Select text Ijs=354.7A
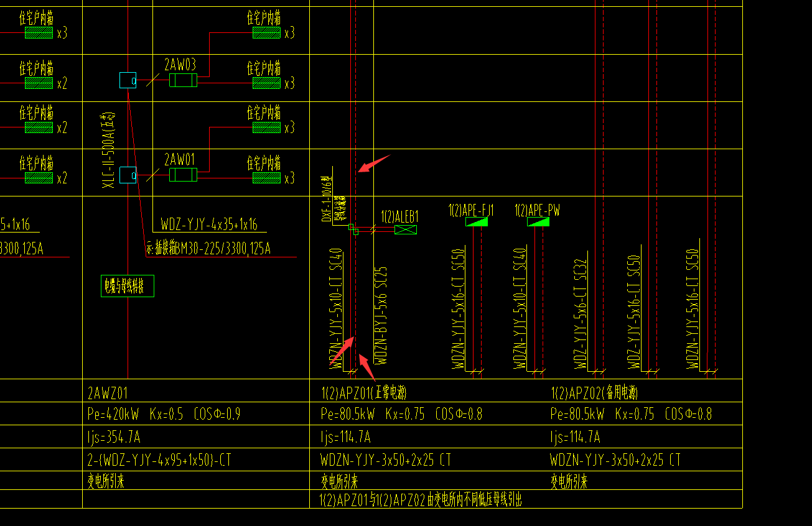 click(x=114, y=437)
